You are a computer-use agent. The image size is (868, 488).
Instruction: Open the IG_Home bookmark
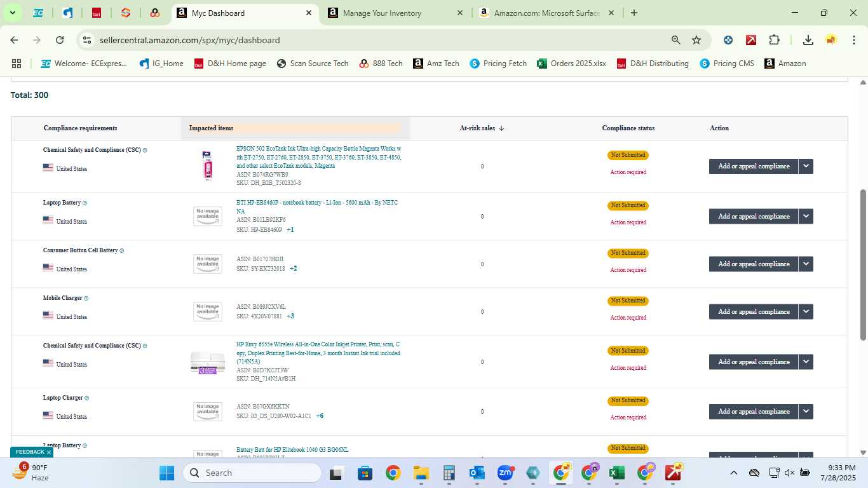pos(161,64)
